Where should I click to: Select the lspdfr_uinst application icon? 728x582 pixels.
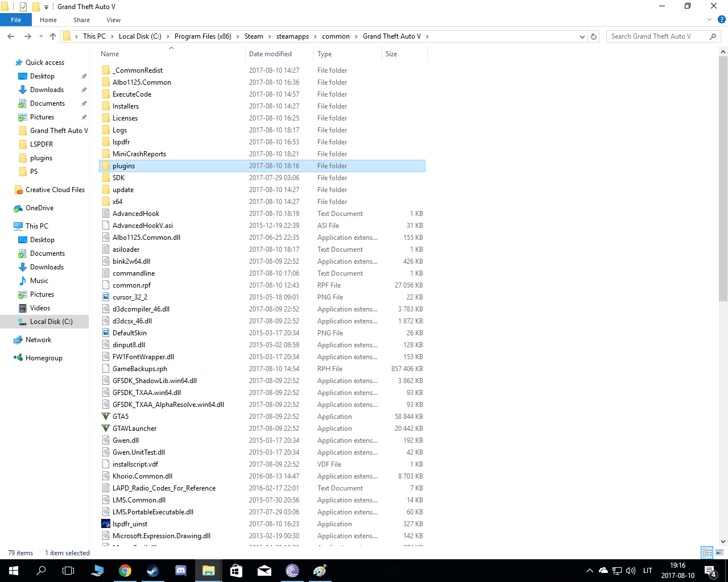(x=106, y=524)
